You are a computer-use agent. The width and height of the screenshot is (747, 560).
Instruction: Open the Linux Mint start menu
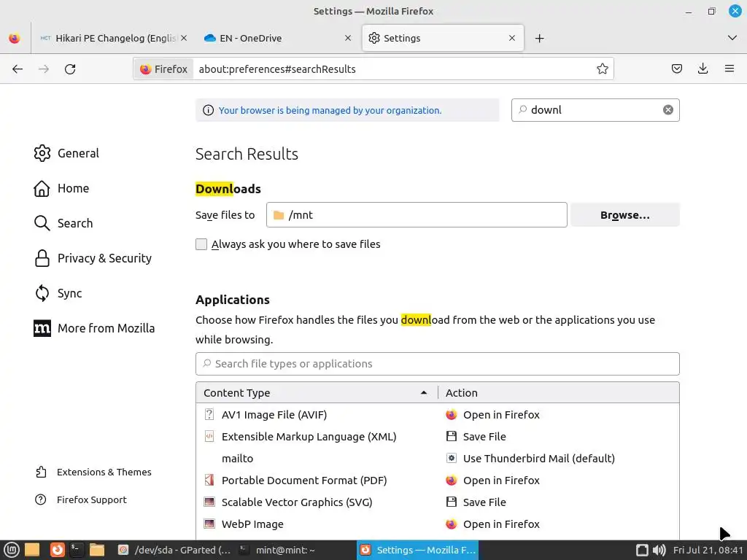point(12,550)
